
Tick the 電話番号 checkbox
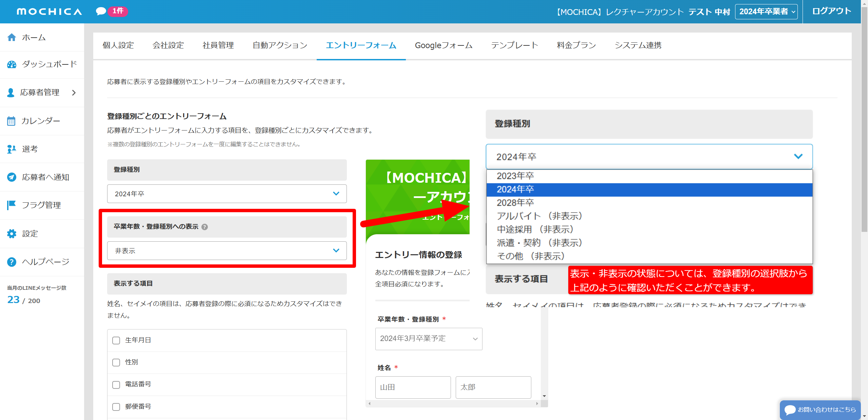point(116,385)
